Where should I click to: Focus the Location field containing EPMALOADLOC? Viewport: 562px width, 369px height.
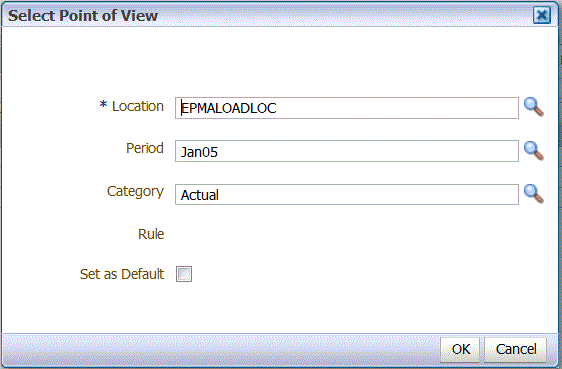coord(347,108)
